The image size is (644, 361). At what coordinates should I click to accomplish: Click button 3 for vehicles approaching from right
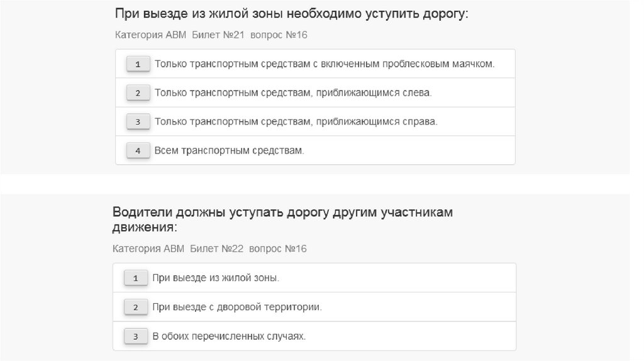(138, 122)
